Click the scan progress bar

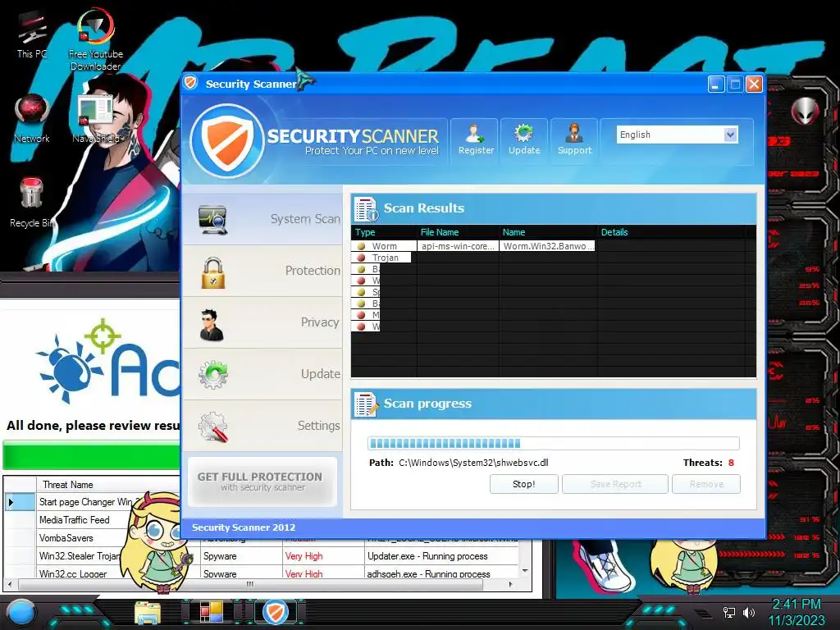(554, 443)
